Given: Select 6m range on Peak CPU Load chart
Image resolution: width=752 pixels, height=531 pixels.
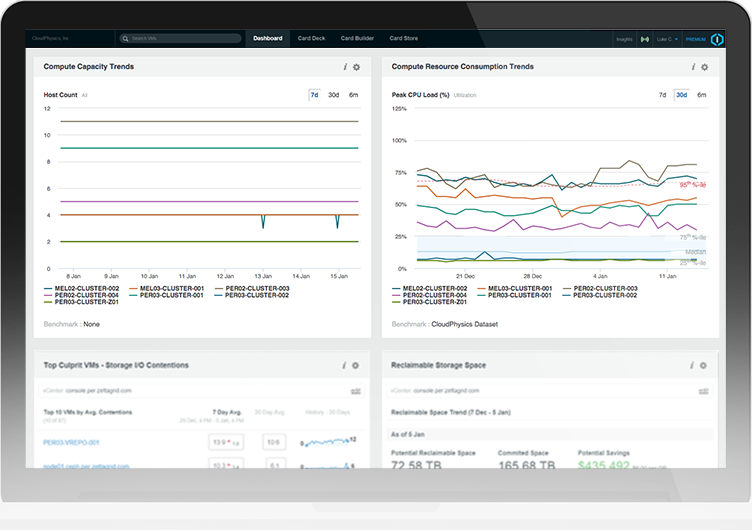Looking at the screenshot, I should [701, 95].
